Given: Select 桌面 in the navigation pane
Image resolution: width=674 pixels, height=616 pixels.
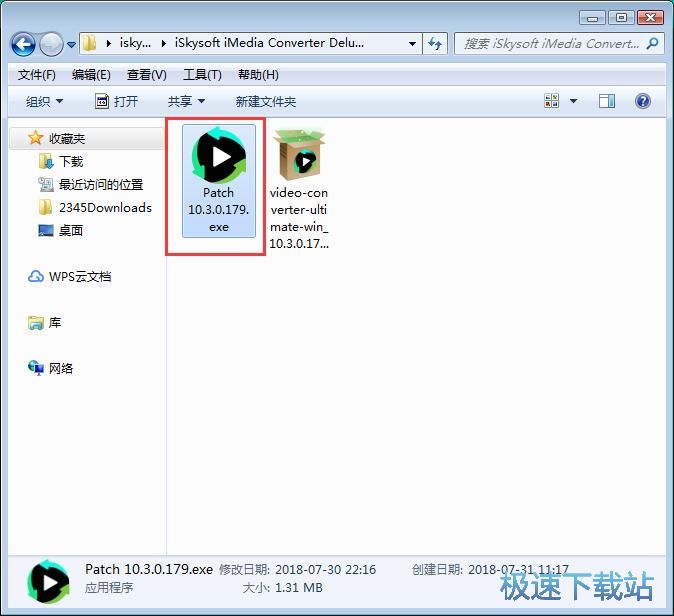Looking at the screenshot, I should coord(70,231).
